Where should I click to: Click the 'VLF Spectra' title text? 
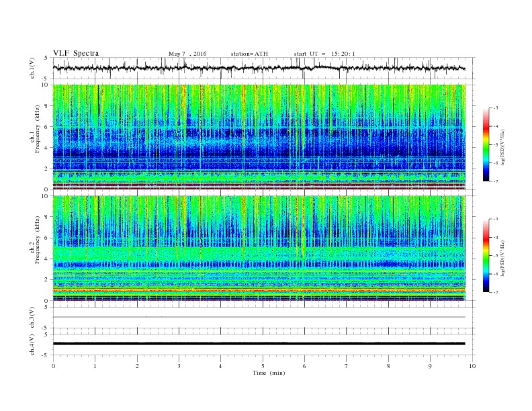[76, 53]
